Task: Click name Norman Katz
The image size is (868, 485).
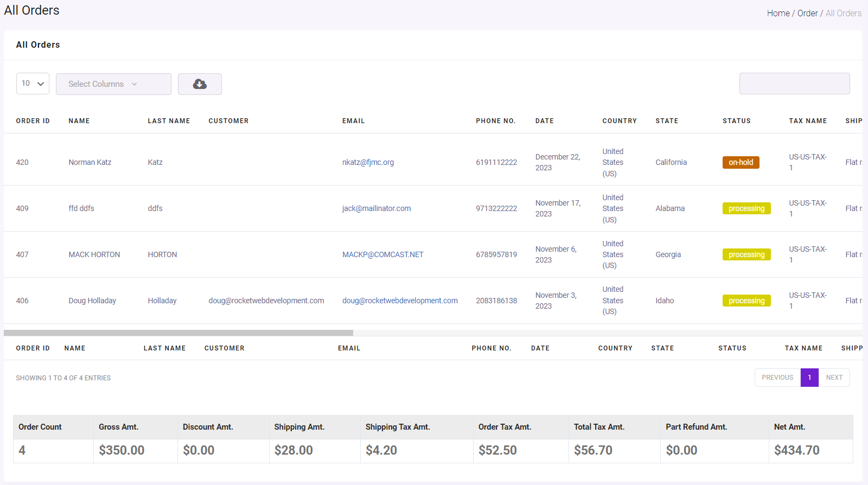Action: 90,162
